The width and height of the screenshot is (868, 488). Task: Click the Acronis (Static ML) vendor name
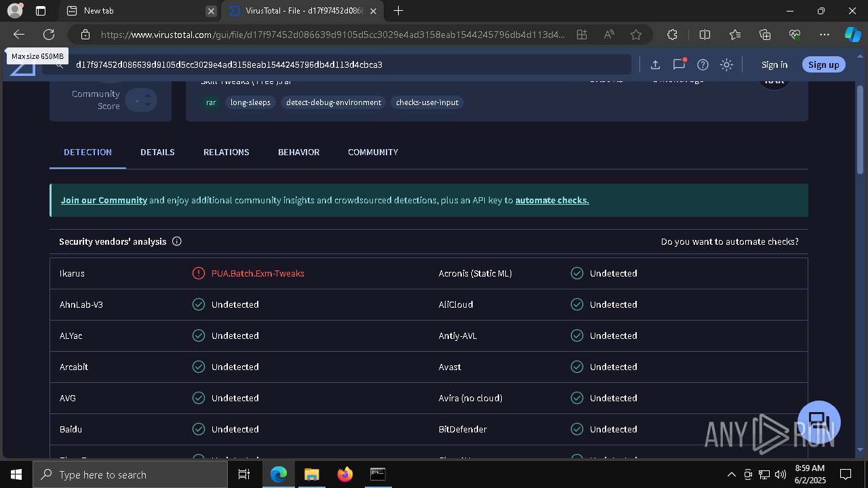click(x=475, y=273)
